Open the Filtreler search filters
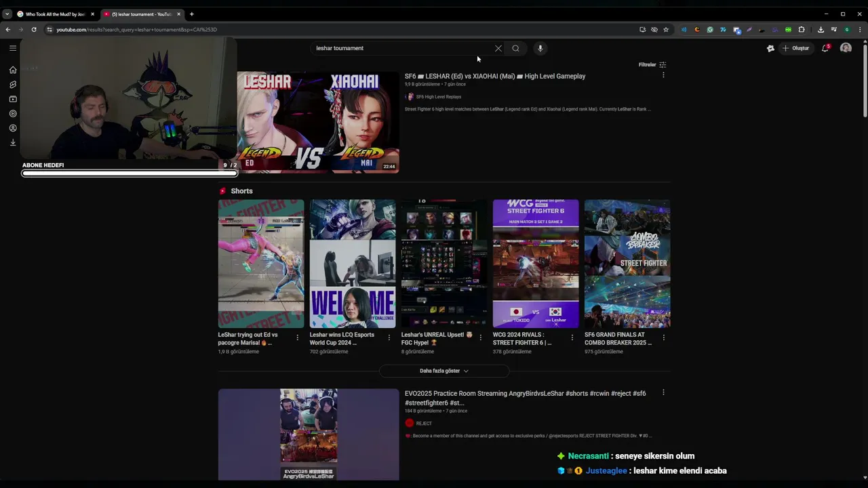The width and height of the screenshot is (868, 488). [x=652, y=65]
